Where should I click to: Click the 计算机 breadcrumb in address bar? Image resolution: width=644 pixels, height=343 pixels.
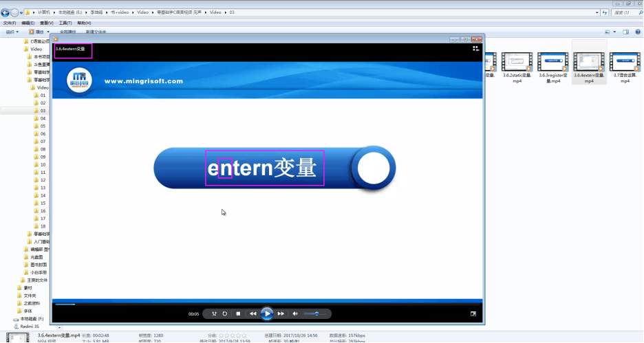tap(43, 13)
